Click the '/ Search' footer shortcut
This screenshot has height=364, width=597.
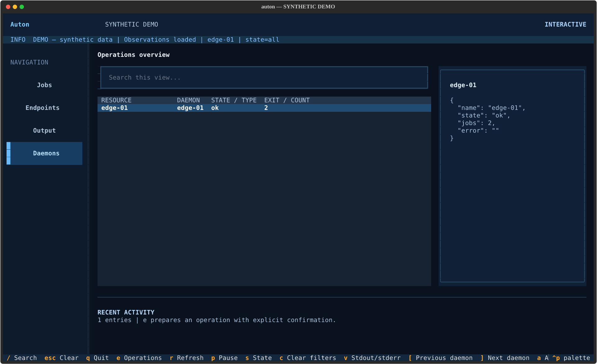22,358
